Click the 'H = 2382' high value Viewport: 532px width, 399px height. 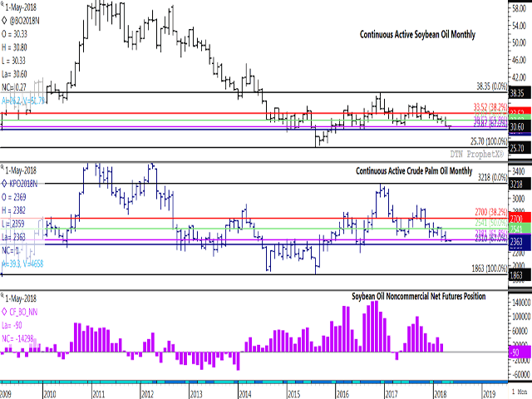13,210
